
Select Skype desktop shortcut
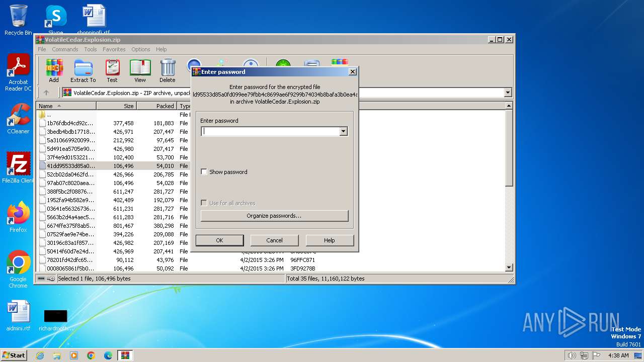tap(55, 20)
